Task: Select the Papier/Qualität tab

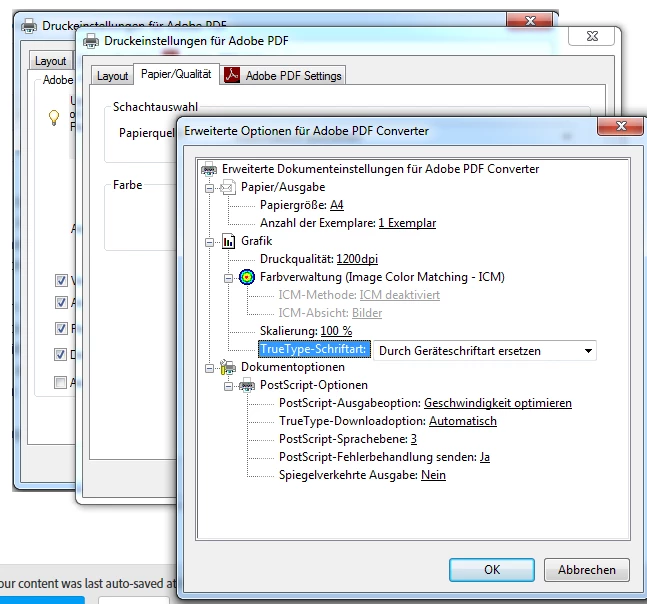Action: [176, 74]
